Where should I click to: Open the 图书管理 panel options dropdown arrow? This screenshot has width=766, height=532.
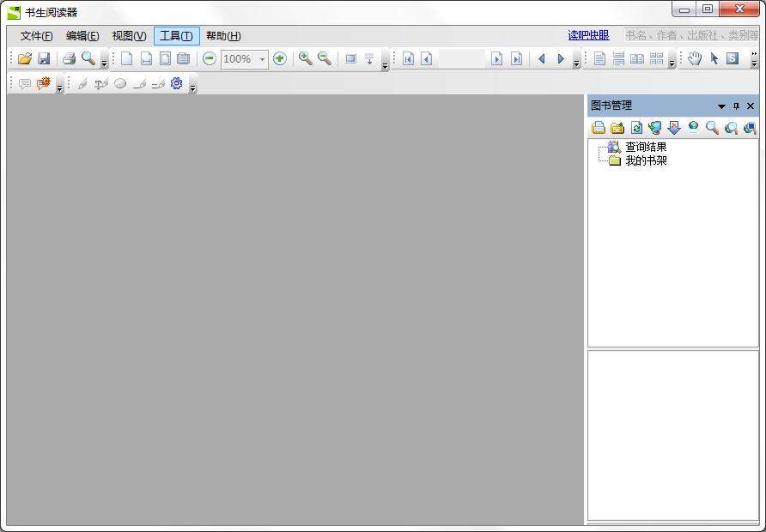tap(721, 106)
